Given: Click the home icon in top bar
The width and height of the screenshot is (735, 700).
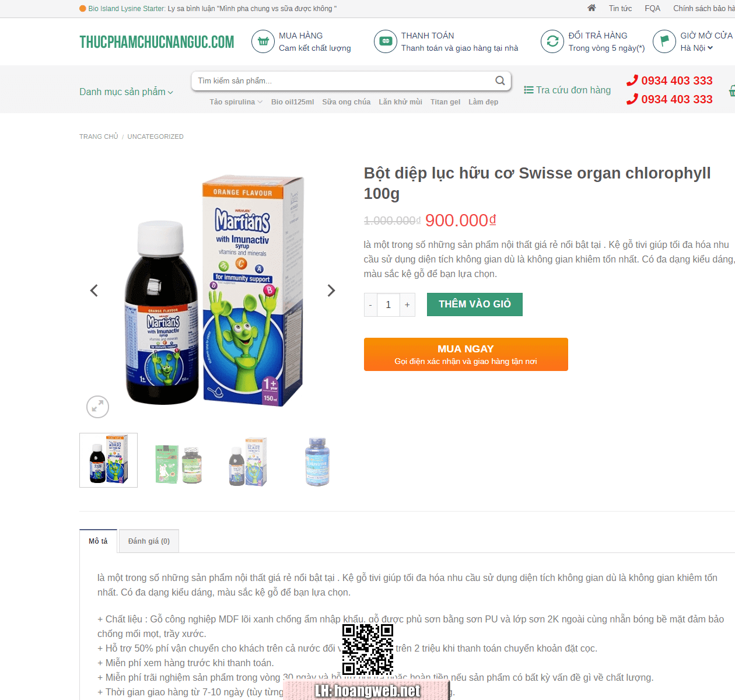Looking at the screenshot, I should [591, 8].
